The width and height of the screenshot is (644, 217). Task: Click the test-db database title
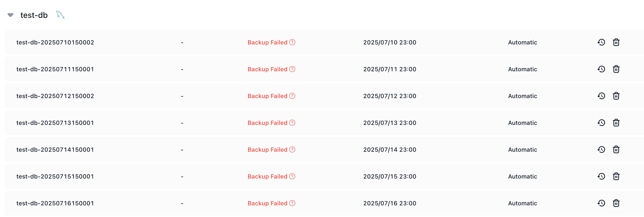coord(34,15)
